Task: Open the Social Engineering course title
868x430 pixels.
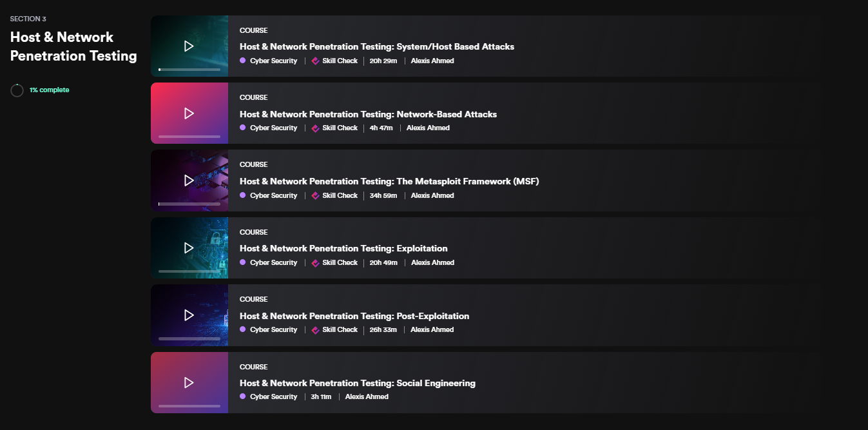Action: (x=357, y=383)
